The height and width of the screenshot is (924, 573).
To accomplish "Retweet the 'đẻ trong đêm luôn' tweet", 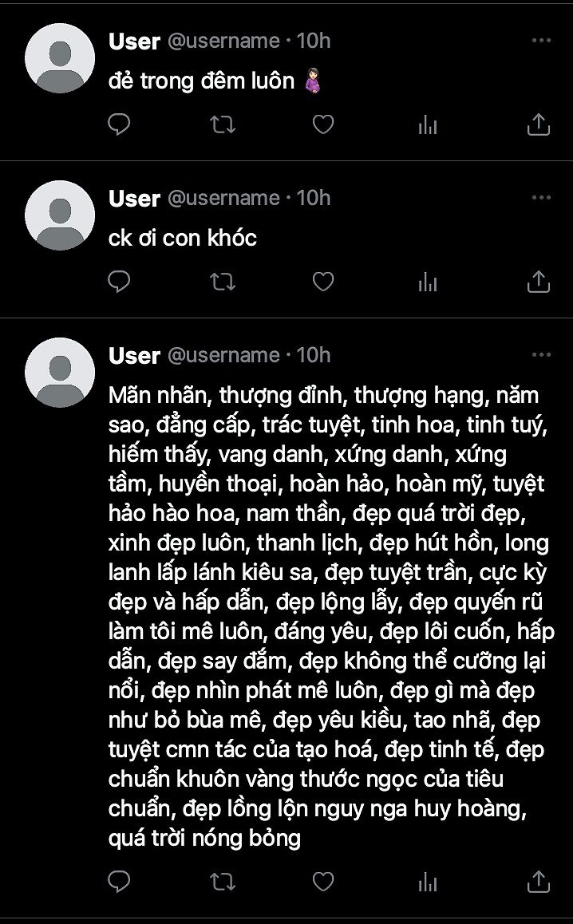I will [223, 124].
